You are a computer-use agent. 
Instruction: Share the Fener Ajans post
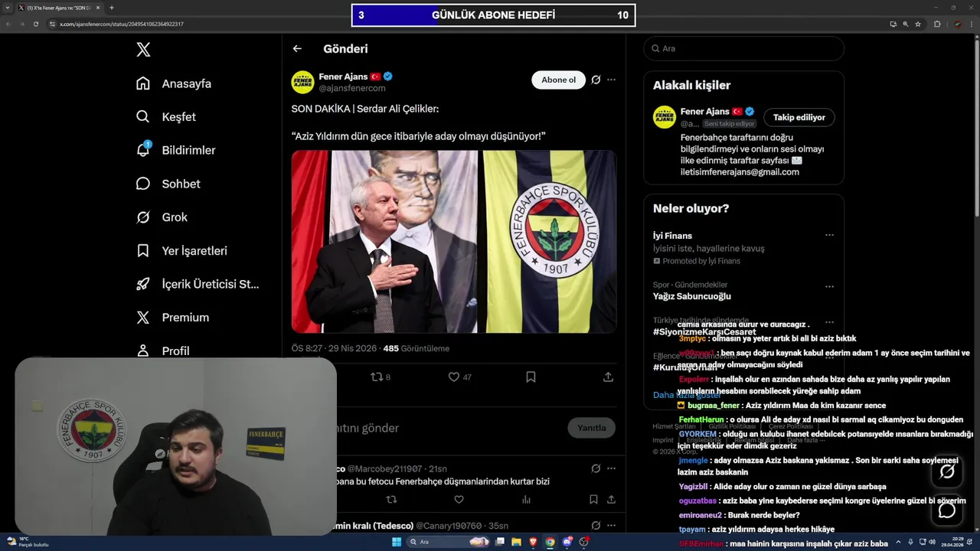608,377
